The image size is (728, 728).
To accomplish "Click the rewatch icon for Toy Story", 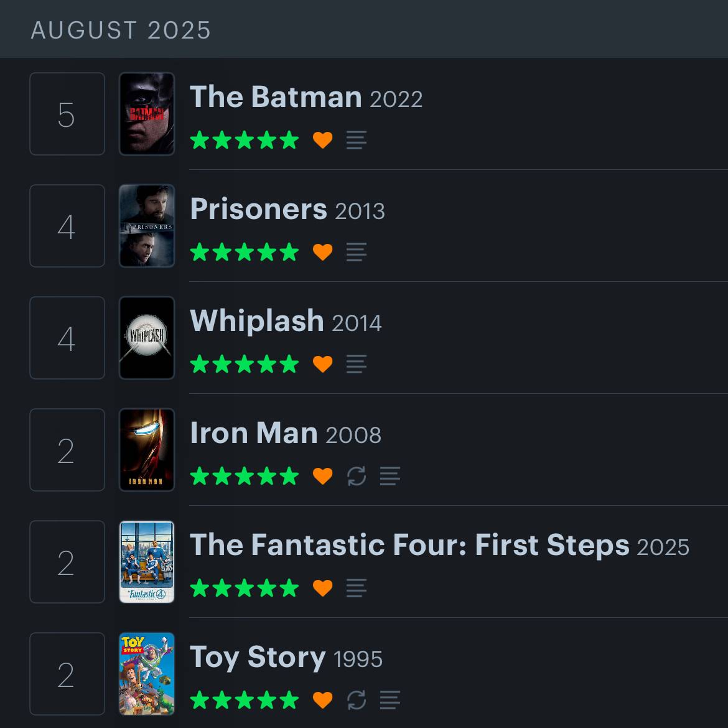I will [x=356, y=700].
